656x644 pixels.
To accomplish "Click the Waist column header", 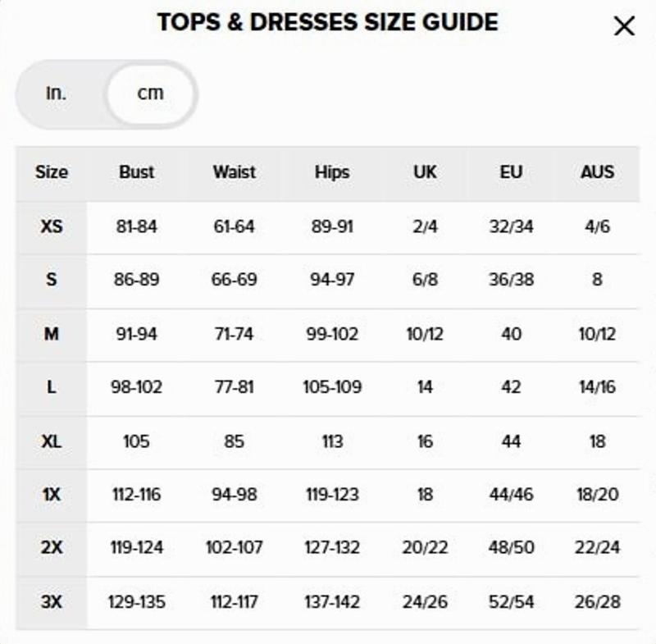I will pos(235,172).
